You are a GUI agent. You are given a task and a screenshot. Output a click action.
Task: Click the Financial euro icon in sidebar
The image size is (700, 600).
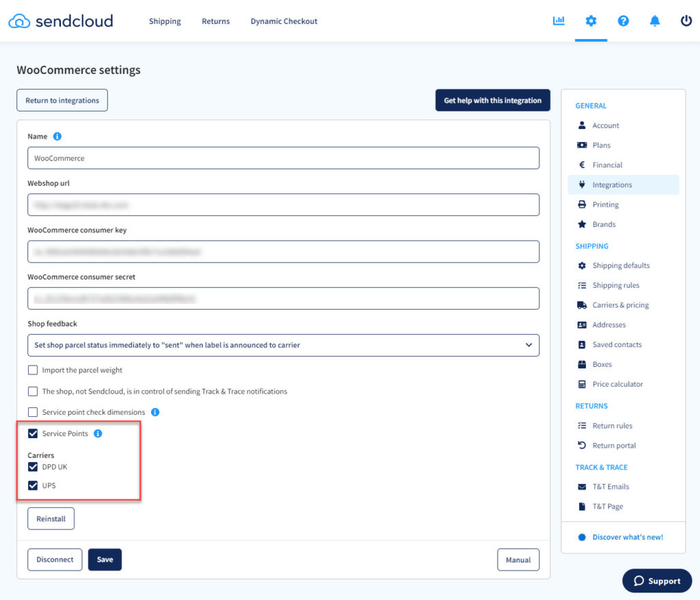pyautogui.click(x=582, y=165)
